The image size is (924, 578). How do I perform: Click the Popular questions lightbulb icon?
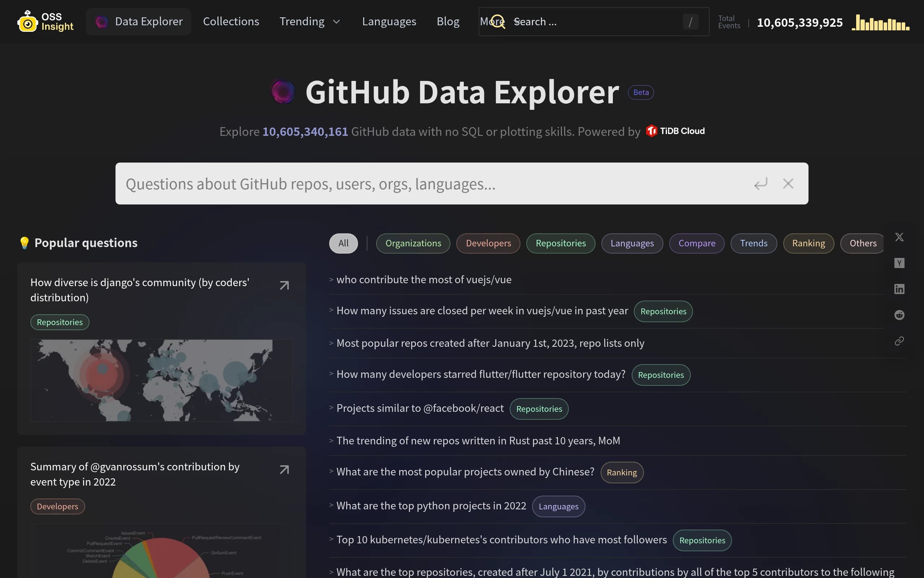point(25,243)
